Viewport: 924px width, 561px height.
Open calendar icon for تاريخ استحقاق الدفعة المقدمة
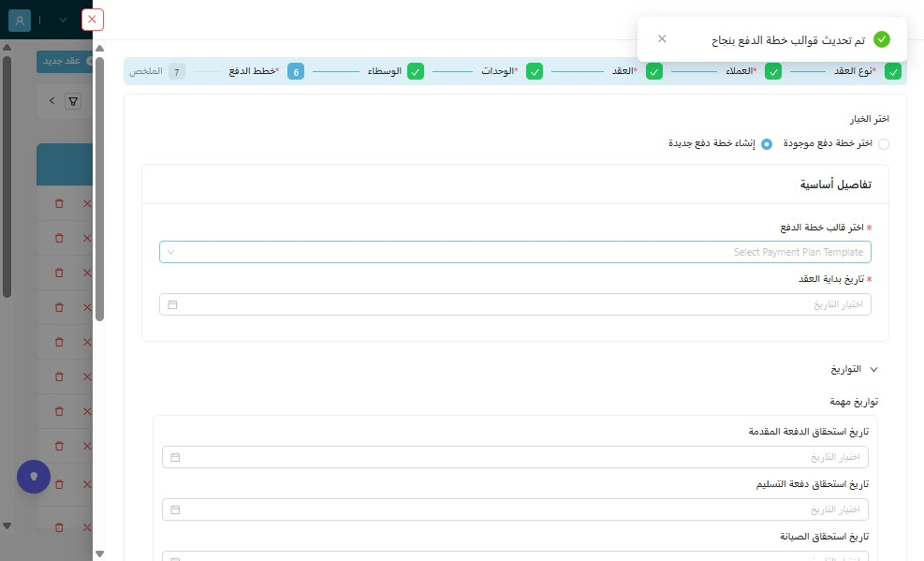(x=175, y=457)
